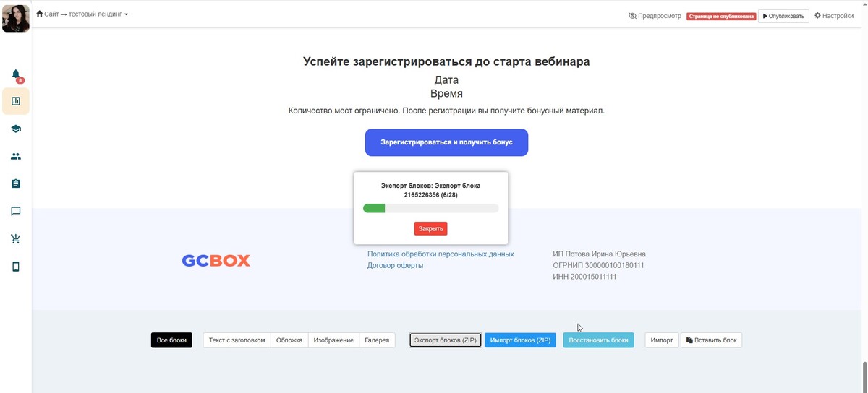Open notifications bell in sidebar
The width and height of the screenshot is (868, 393).
[x=16, y=74]
